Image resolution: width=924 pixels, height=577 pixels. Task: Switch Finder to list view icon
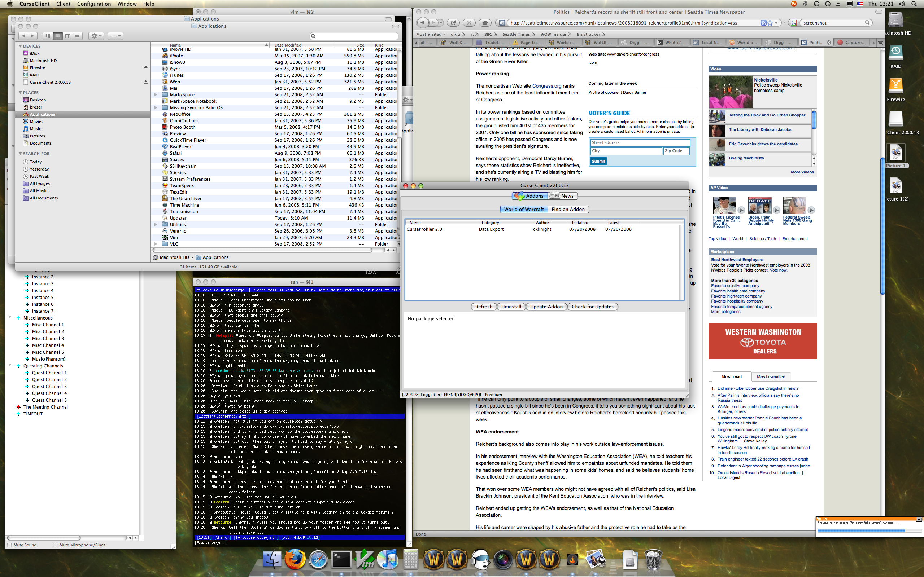click(58, 36)
